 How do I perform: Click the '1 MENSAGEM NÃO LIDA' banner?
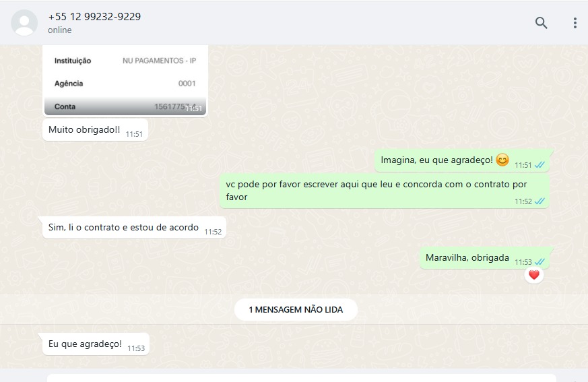[296, 310]
